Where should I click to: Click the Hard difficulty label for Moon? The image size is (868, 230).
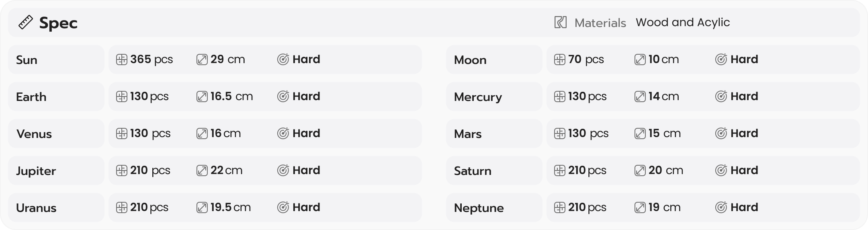(744, 60)
